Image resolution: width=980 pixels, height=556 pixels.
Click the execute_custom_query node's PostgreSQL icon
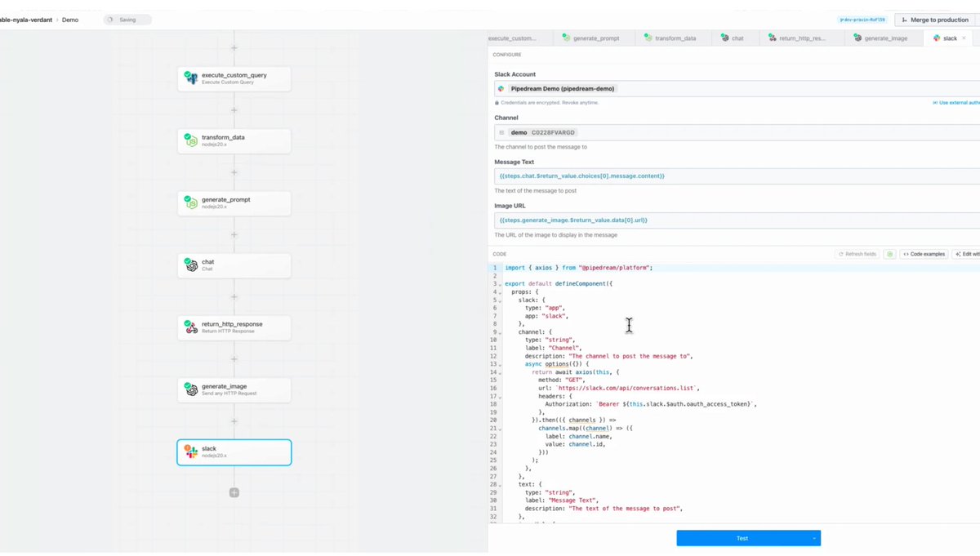pos(191,78)
